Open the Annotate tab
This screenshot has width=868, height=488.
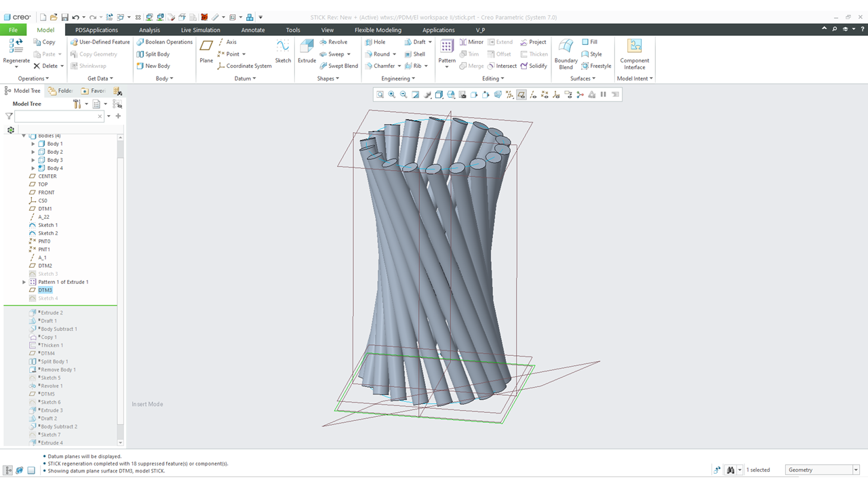tap(253, 30)
